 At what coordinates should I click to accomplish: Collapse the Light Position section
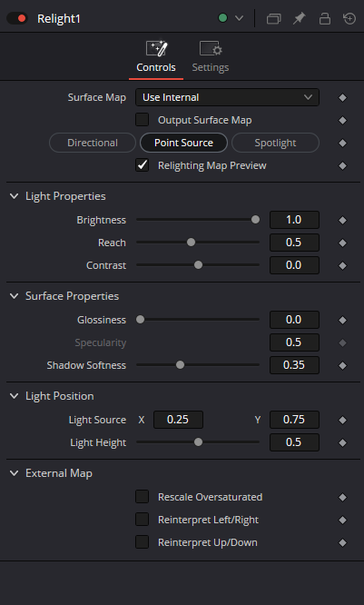click(x=15, y=396)
